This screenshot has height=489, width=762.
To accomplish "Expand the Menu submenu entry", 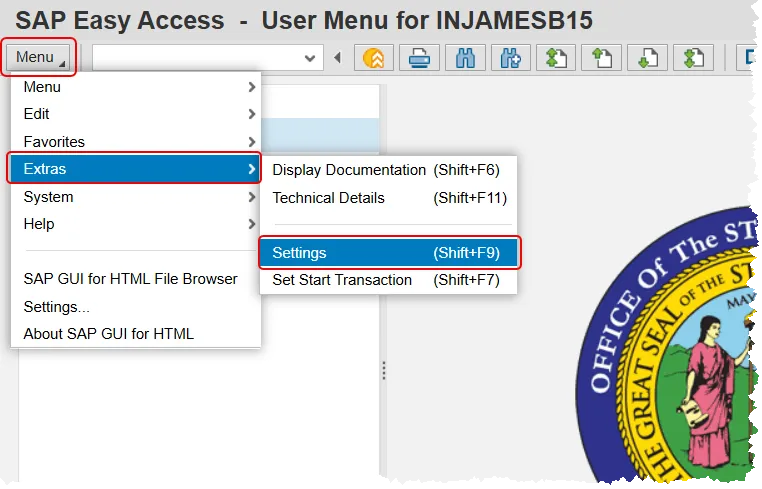I will [x=136, y=87].
